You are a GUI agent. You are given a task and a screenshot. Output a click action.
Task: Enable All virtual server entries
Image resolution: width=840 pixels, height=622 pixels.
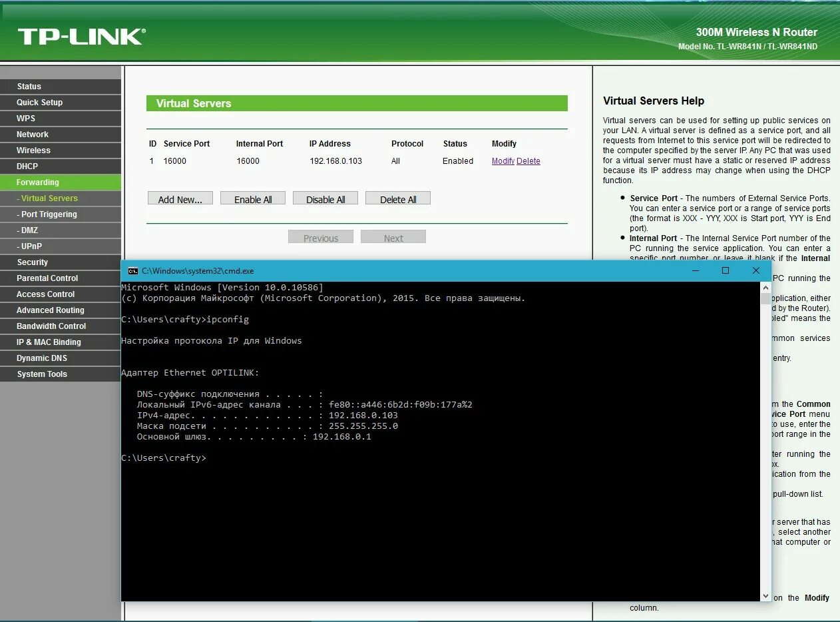pos(252,198)
